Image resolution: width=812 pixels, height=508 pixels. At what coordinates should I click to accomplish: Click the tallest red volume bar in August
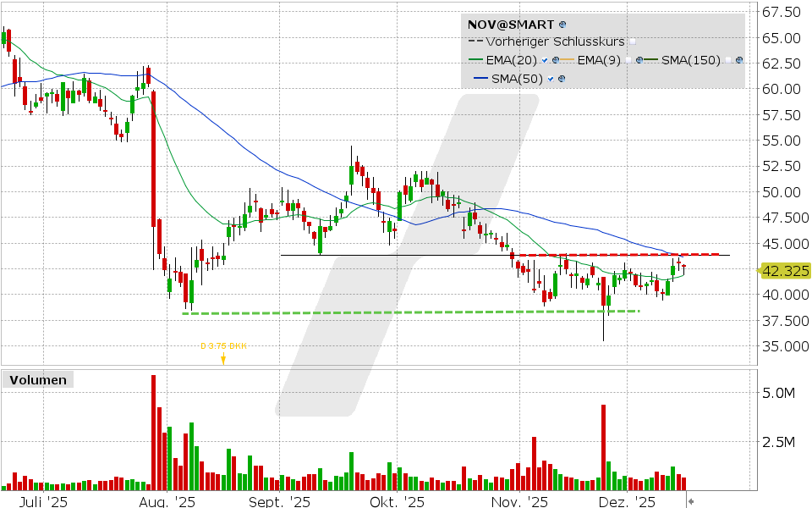(153, 432)
